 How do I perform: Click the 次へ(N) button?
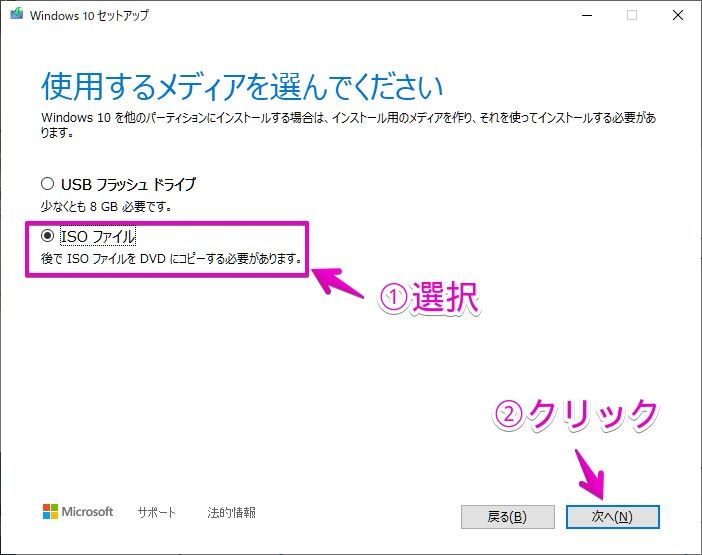tap(612, 517)
